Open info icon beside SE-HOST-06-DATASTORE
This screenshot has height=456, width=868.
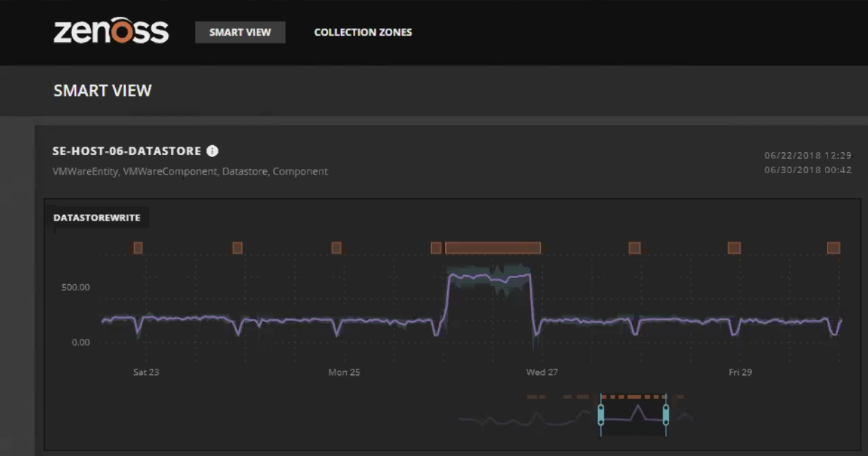click(213, 151)
